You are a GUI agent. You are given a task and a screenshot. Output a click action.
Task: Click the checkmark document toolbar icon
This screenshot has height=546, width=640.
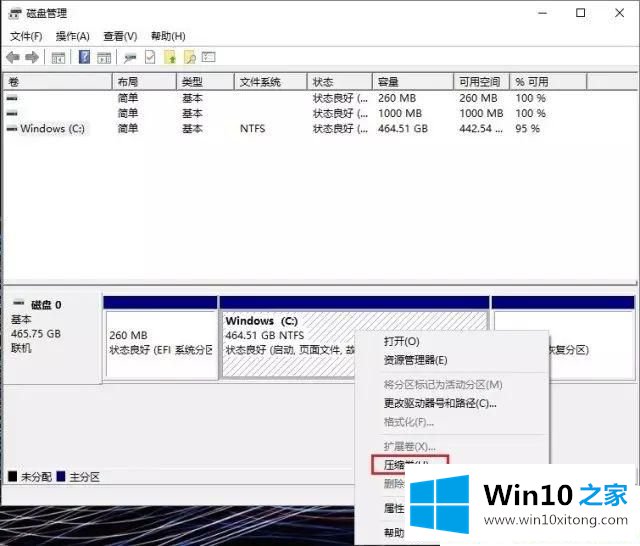click(150, 57)
